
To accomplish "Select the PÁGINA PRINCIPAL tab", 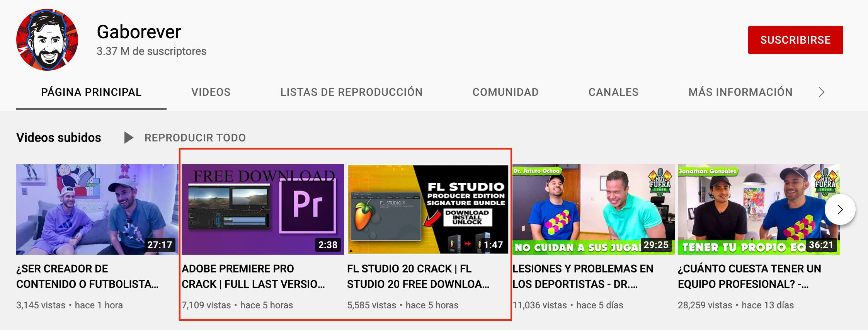I will coord(91,92).
